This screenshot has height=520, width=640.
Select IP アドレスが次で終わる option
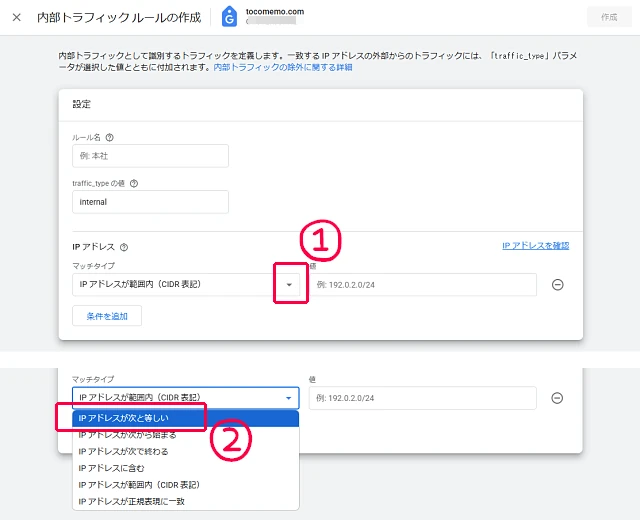(186, 451)
